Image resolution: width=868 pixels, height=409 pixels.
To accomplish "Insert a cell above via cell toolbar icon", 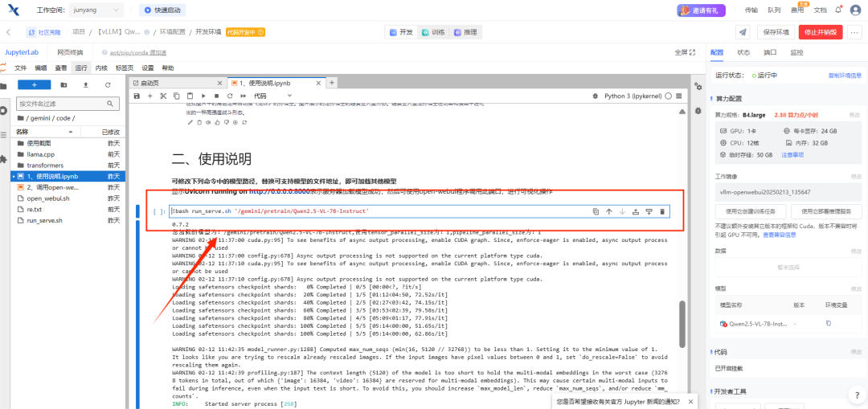I will [636, 211].
